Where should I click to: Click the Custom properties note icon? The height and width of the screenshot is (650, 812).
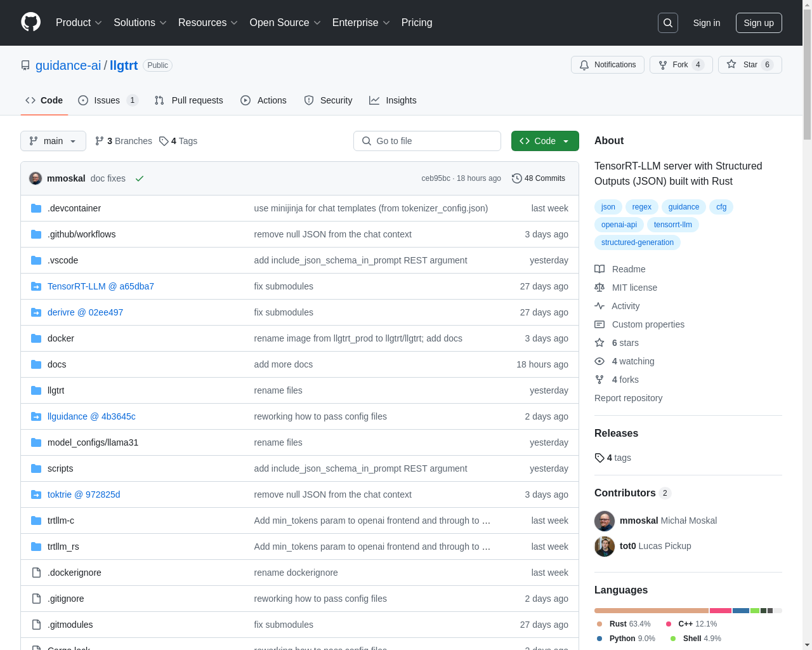point(599,324)
